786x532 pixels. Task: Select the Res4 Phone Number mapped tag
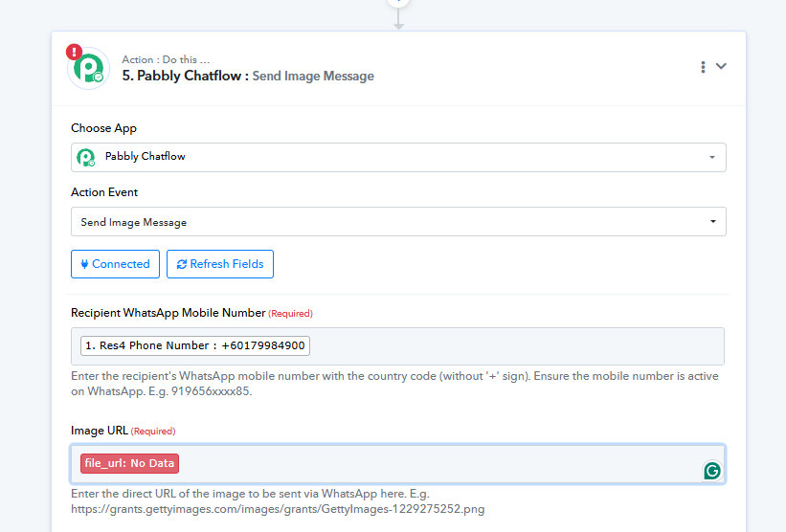[194, 345]
